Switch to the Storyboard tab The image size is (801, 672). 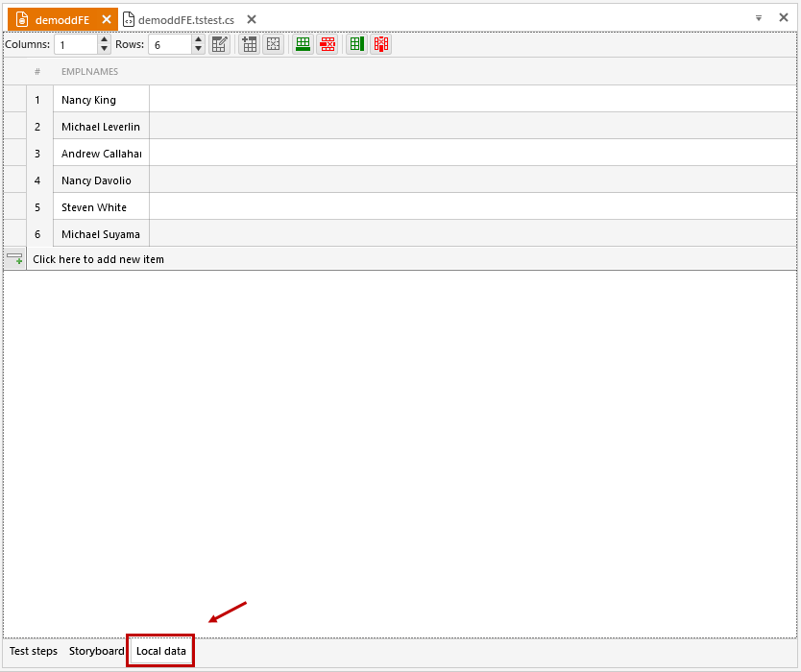96,651
